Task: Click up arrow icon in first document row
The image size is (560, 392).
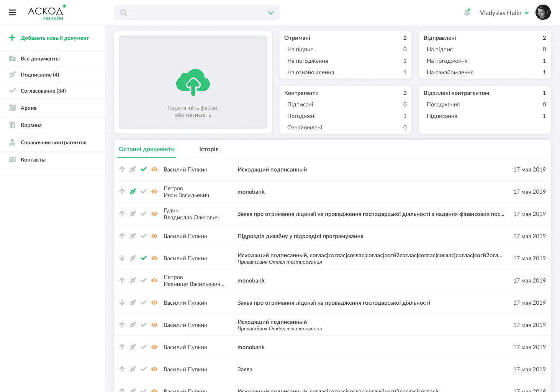Action: click(122, 169)
